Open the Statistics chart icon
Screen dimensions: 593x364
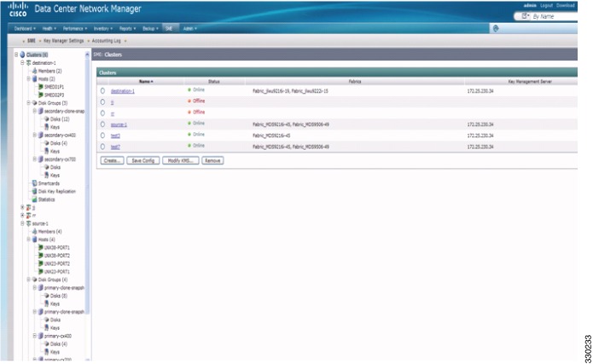34,199
